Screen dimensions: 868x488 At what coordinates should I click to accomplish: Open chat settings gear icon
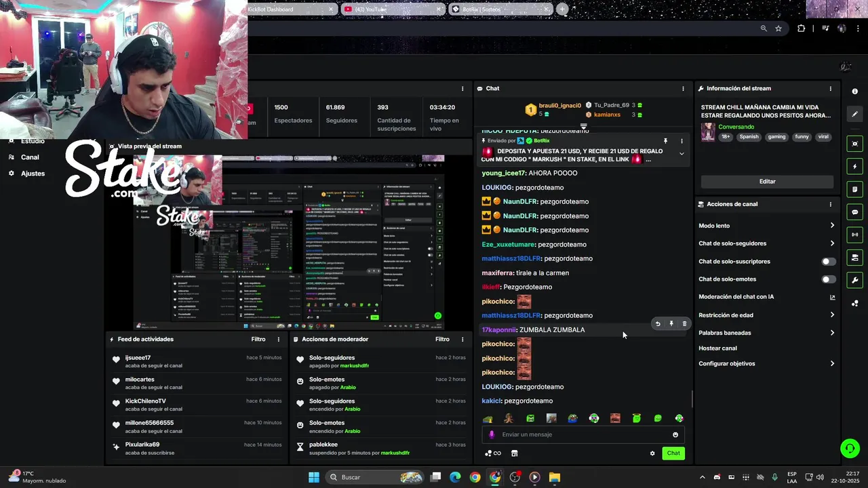pos(652,453)
